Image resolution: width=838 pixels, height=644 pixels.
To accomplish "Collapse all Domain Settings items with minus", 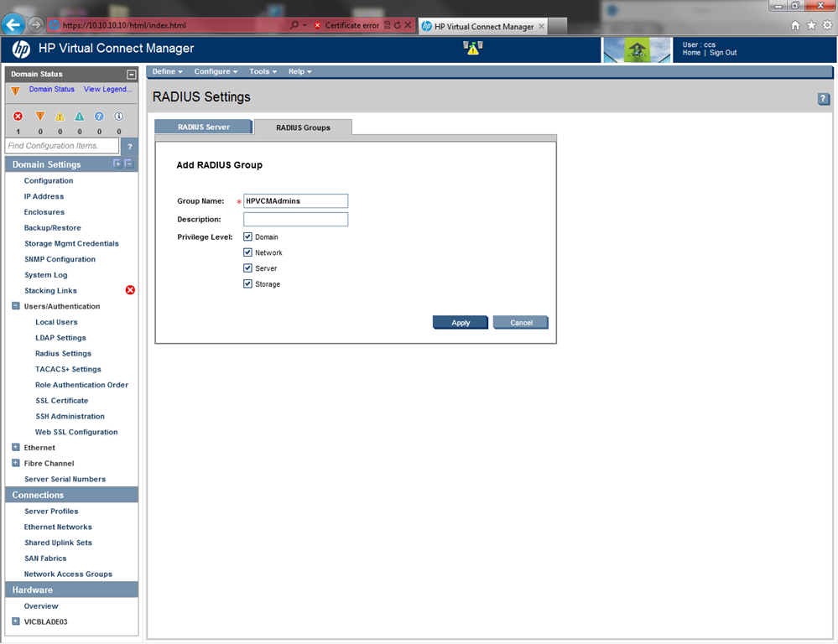I will click(129, 164).
